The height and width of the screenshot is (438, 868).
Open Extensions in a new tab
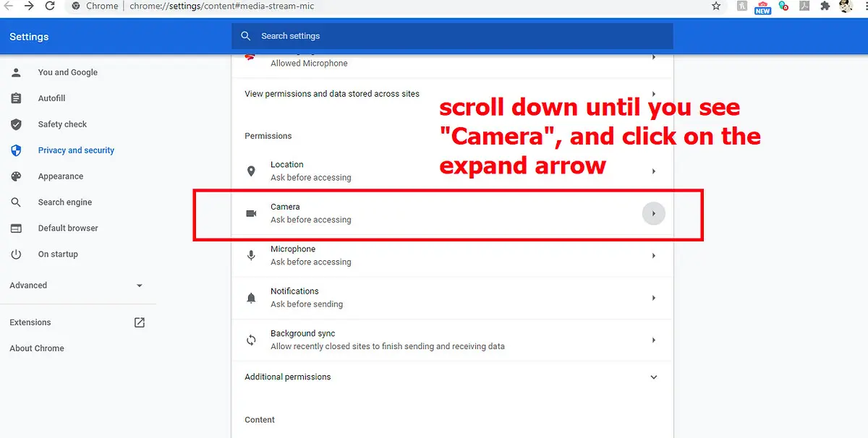[x=139, y=322]
